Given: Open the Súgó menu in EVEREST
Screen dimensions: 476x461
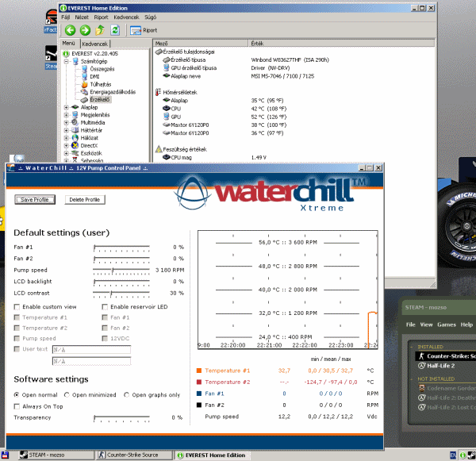Looking at the screenshot, I should pos(151,17).
